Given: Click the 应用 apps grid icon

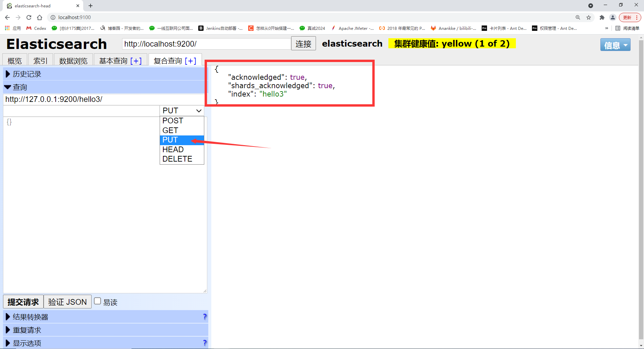Looking at the screenshot, I should coord(7,28).
